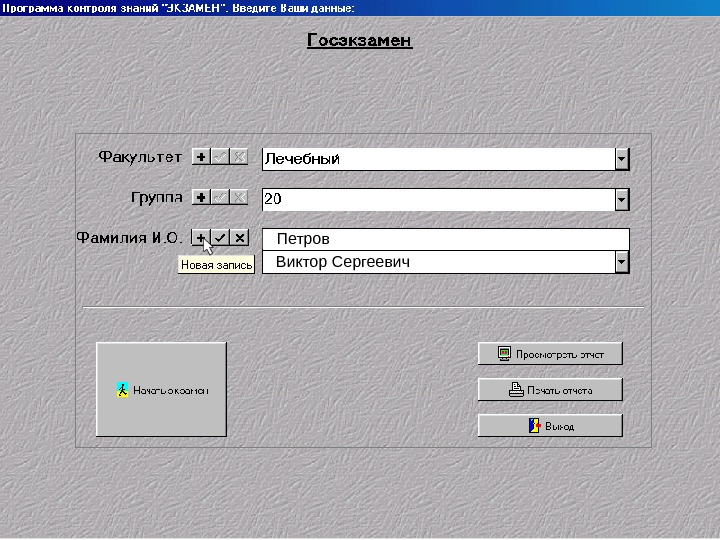Click the Госэкзамен heading

point(360,40)
